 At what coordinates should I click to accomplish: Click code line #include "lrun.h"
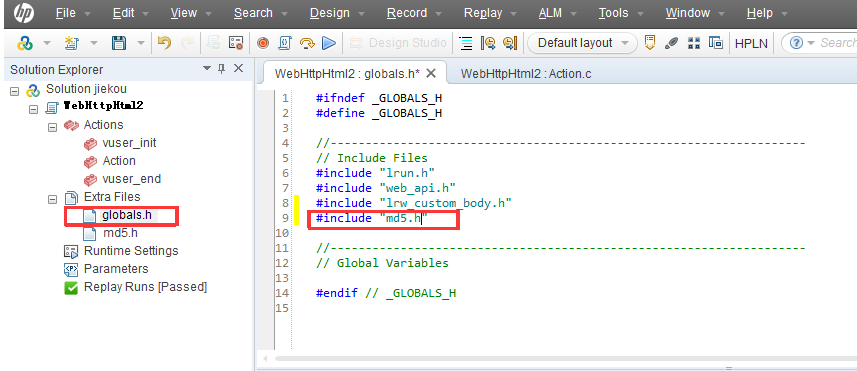click(375, 173)
